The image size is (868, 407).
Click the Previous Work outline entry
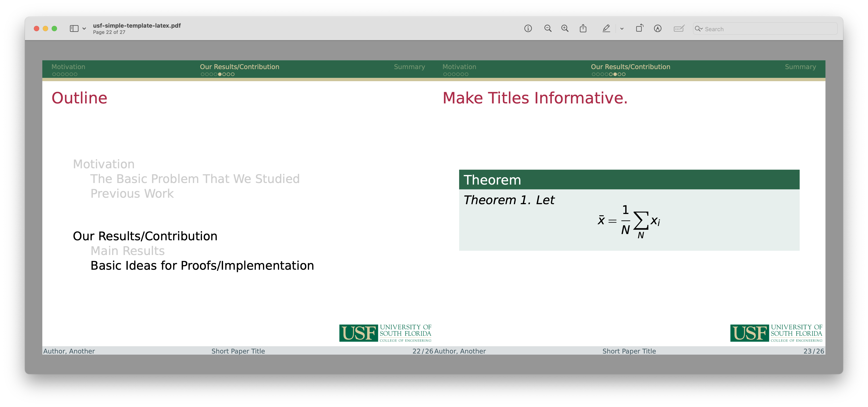point(132,193)
